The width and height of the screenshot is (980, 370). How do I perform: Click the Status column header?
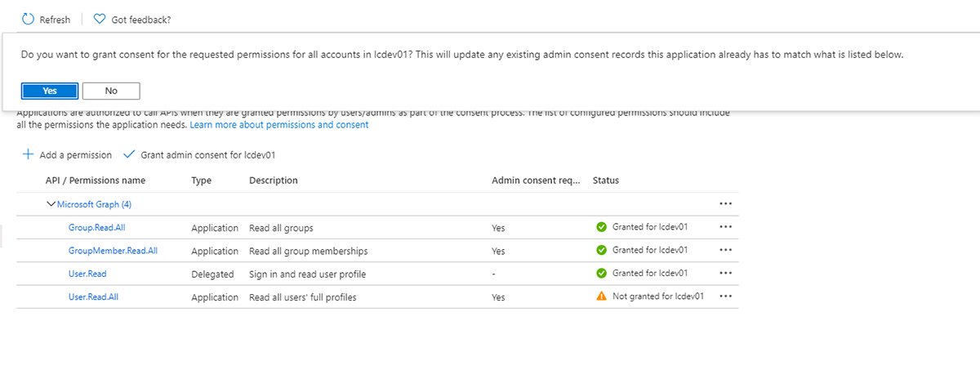click(x=606, y=181)
